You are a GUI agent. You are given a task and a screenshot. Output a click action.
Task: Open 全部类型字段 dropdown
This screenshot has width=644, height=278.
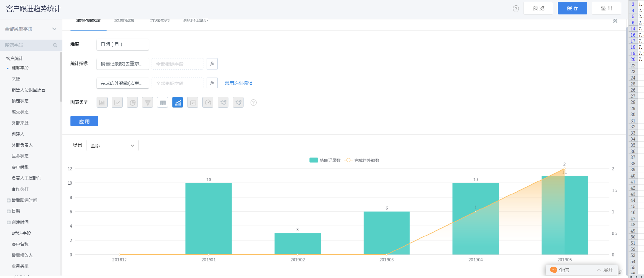(31, 29)
